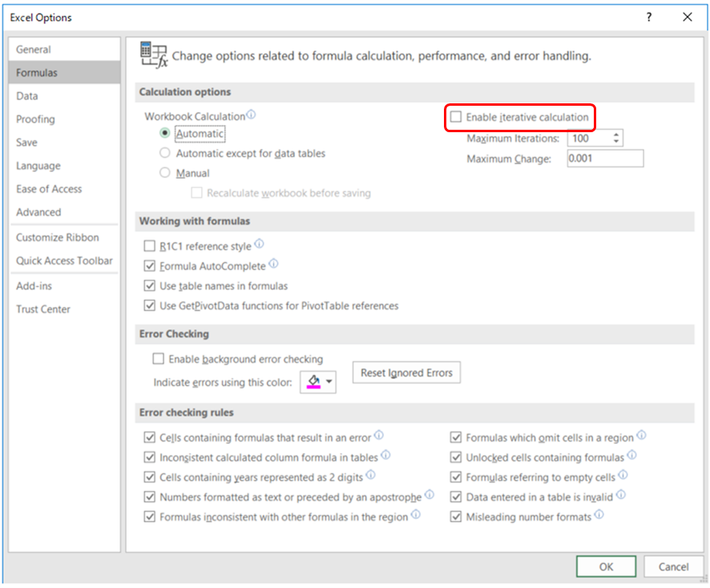Go to the Add-ins category

click(64, 286)
